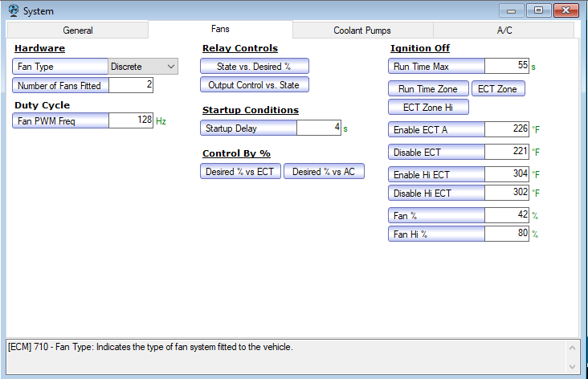The image size is (588, 379).
Task: Click the description box scroll up arrow
Action: click(x=572, y=348)
